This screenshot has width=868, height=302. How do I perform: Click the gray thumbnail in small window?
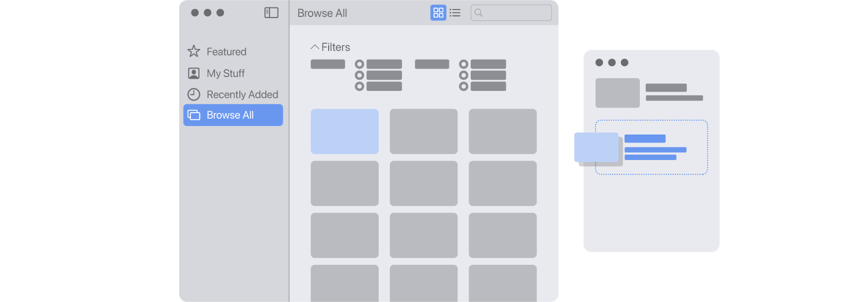tap(617, 93)
